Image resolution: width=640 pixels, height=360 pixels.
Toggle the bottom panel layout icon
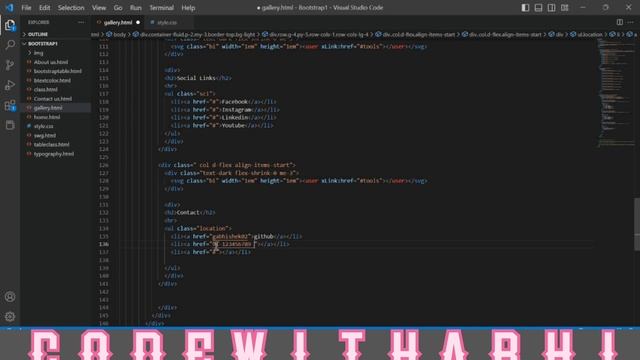point(538,8)
